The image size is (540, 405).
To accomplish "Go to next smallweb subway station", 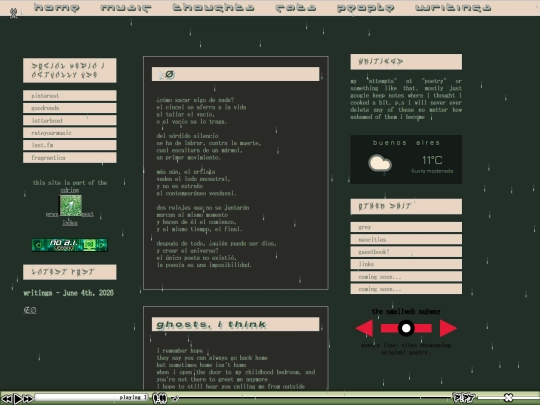I will [448, 328].
